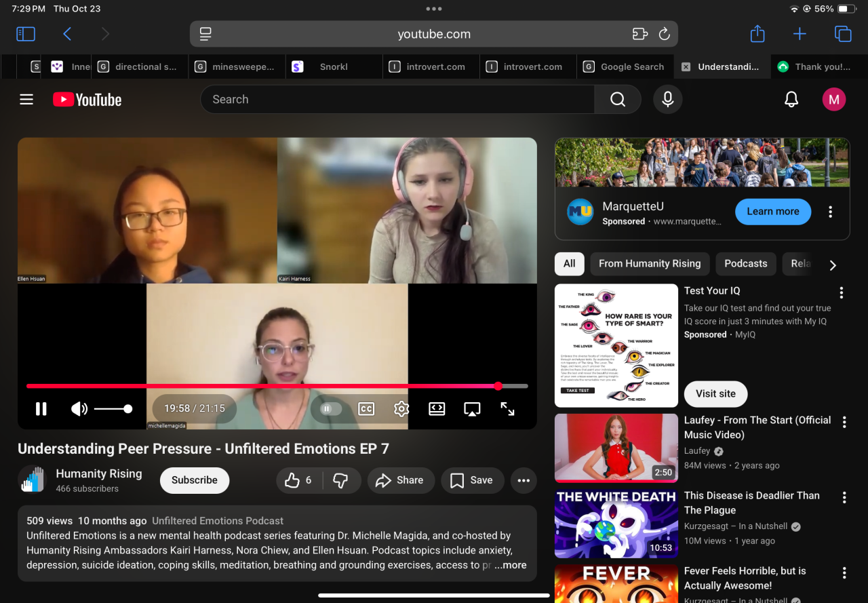The height and width of the screenshot is (603, 868).
Task: Toggle closed captions CC button
Action: click(x=366, y=408)
